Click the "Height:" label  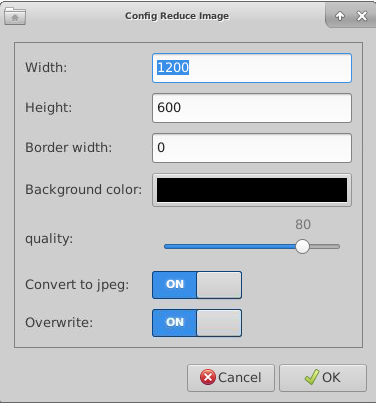point(49,108)
